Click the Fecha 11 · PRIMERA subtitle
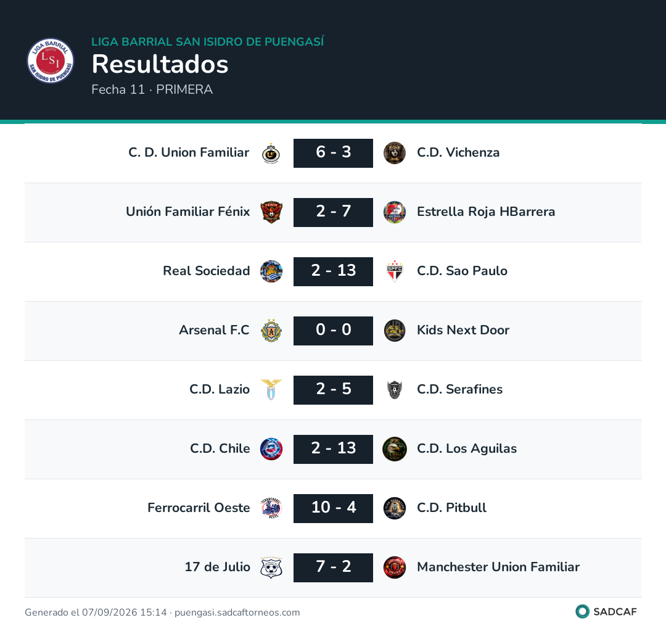 tap(152, 89)
